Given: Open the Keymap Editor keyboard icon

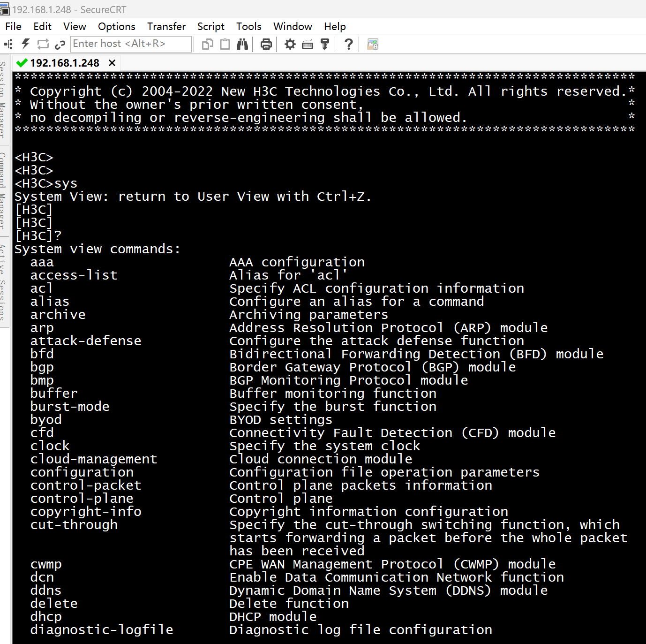Looking at the screenshot, I should 308,45.
